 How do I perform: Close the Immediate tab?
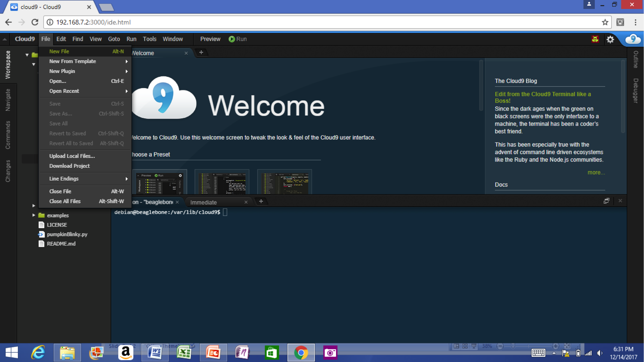[x=246, y=202]
